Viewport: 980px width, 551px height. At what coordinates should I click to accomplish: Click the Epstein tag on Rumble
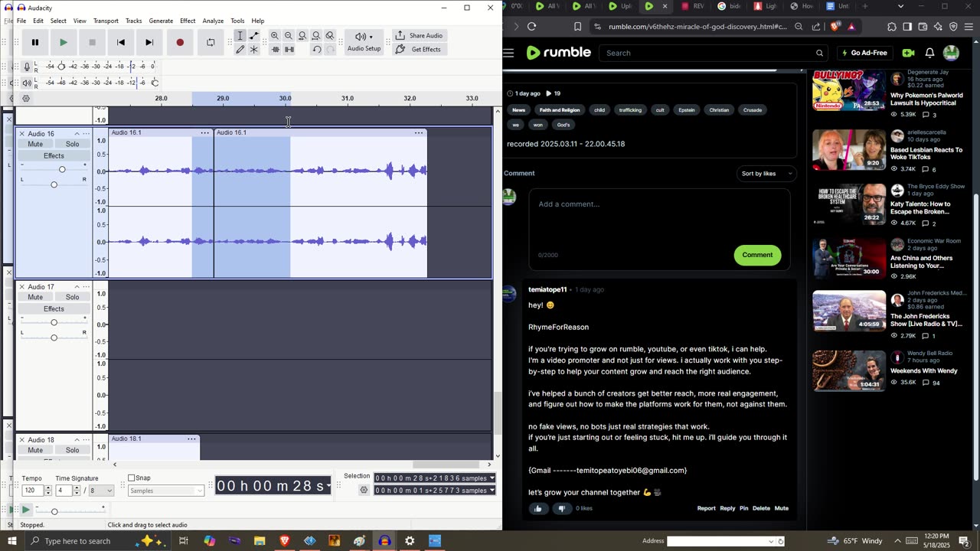[687, 110]
